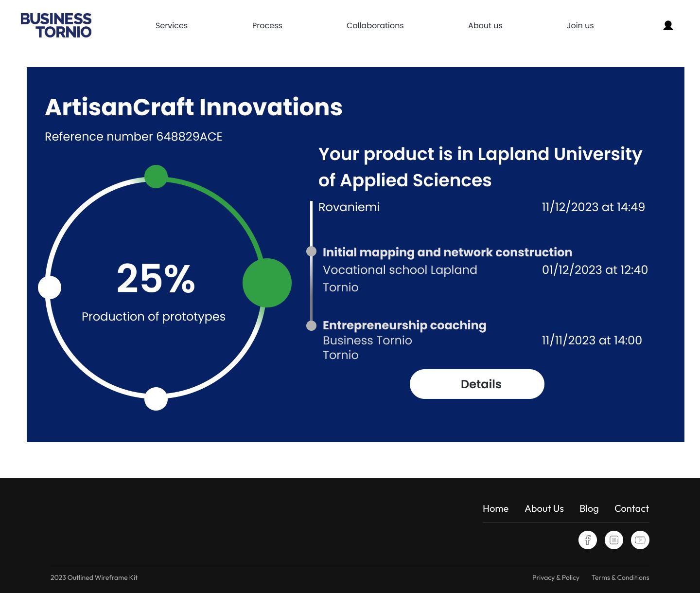Open the Facebook social icon

pos(588,540)
